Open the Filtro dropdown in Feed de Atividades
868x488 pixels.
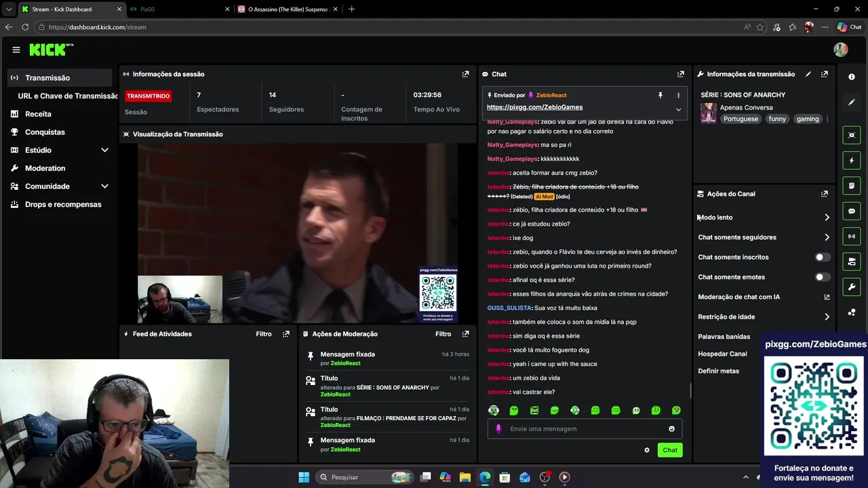[x=264, y=333]
